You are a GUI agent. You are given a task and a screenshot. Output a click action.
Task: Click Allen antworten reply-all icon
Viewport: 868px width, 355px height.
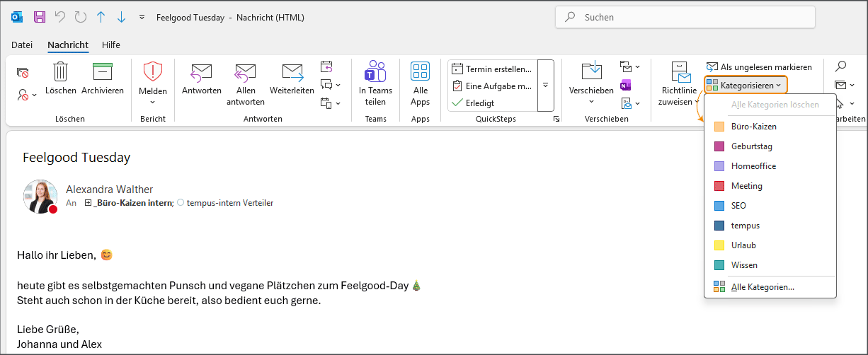pos(245,73)
